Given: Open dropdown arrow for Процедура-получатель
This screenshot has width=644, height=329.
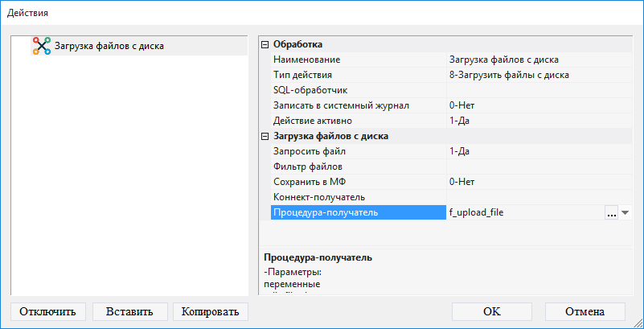Looking at the screenshot, I should pos(625,212).
